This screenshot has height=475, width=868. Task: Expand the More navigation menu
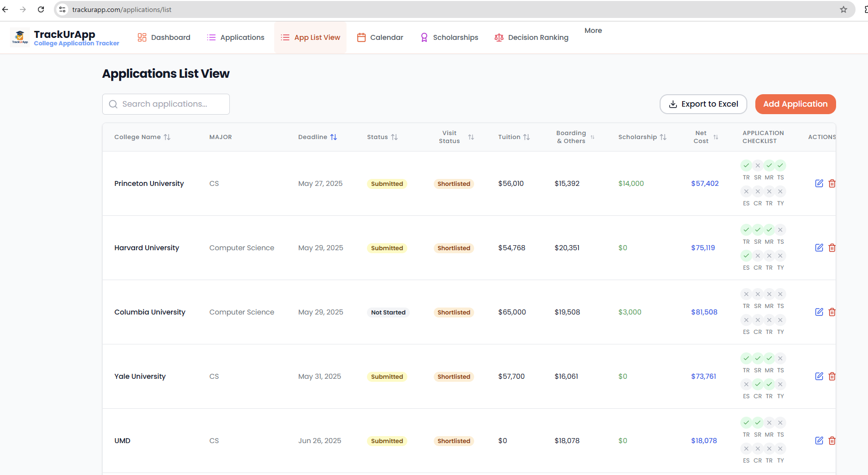click(593, 30)
